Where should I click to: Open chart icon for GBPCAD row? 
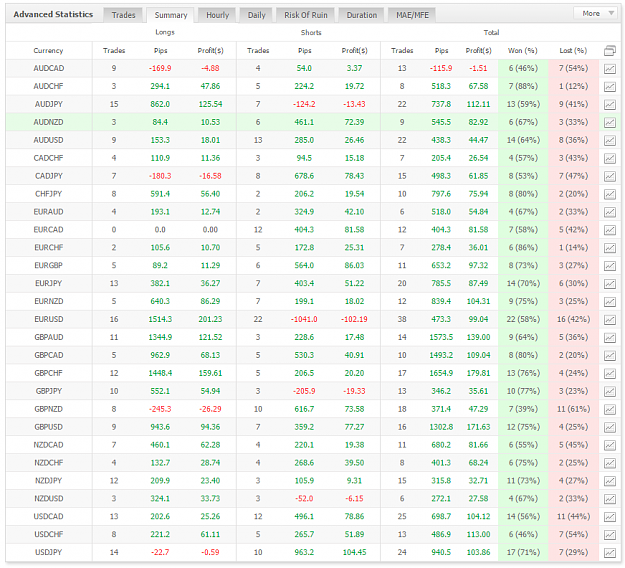(x=609, y=356)
